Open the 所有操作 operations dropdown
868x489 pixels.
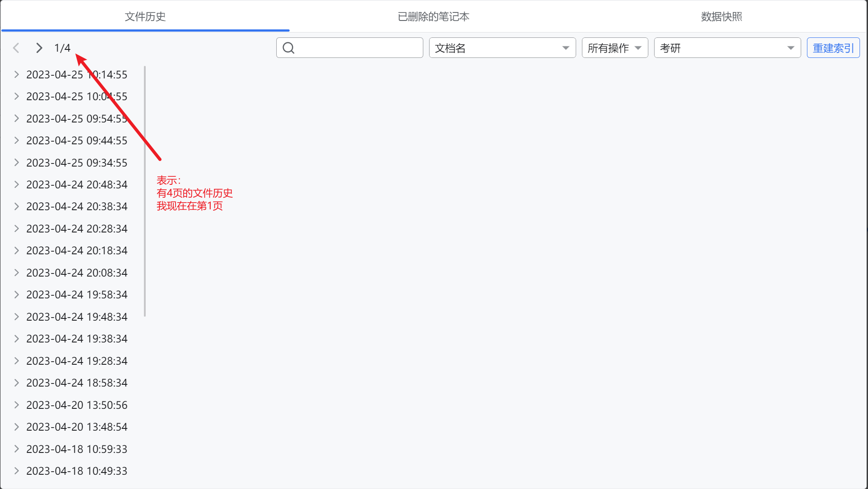tap(614, 48)
